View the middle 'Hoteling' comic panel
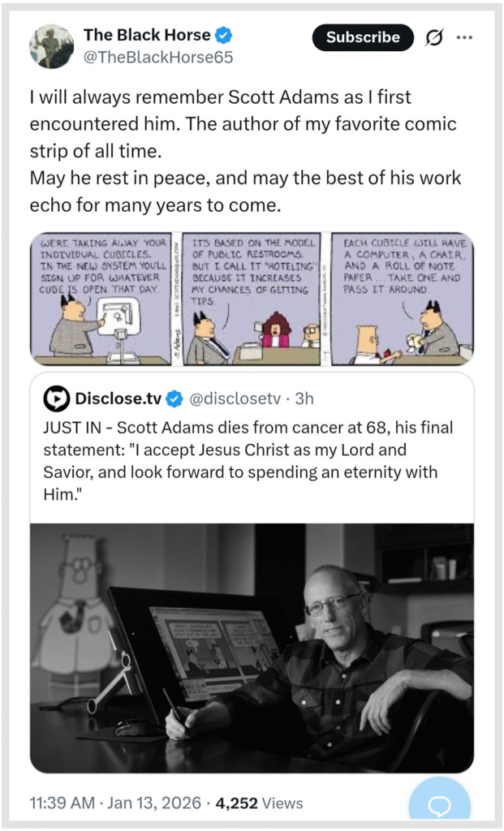 pos(252,299)
